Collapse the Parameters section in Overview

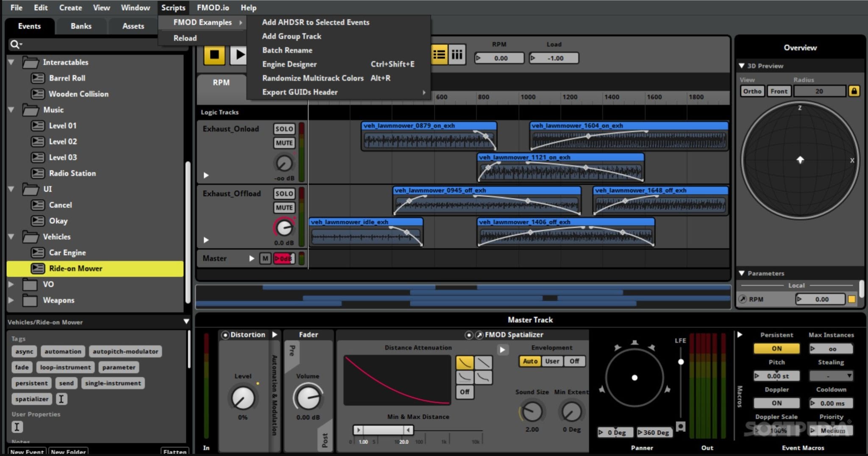coord(742,273)
